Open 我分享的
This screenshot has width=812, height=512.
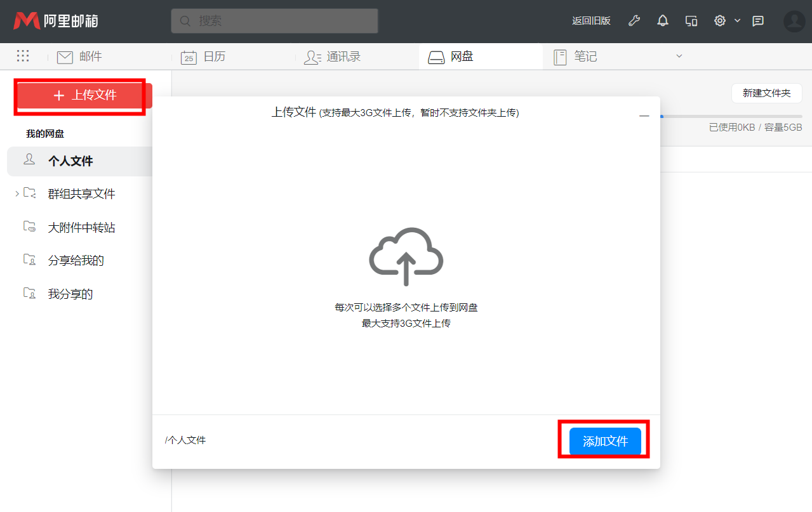[70, 294]
